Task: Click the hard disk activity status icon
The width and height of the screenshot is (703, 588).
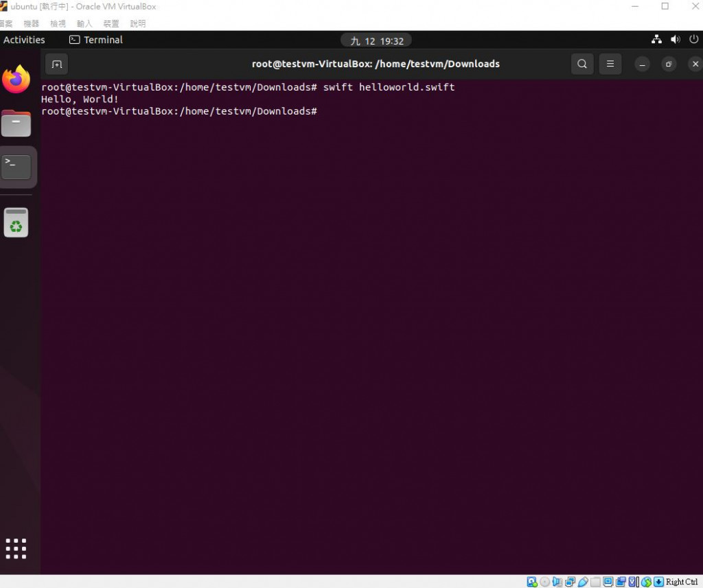Action: [x=532, y=582]
